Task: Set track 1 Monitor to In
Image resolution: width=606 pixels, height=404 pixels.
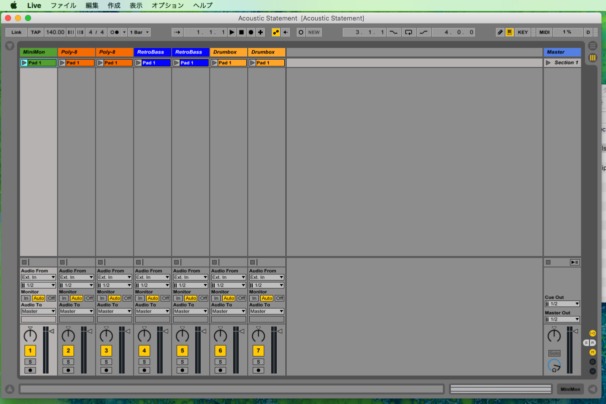Action: (x=26, y=298)
